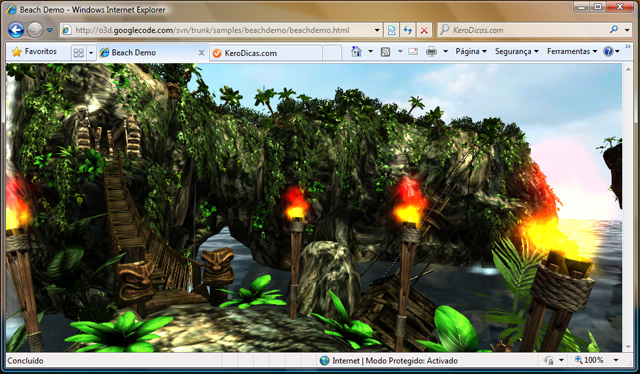Viewport: 640px width, 374px height.
Task: Expand the zoom level dropdown arrow
Action: (616, 360)
